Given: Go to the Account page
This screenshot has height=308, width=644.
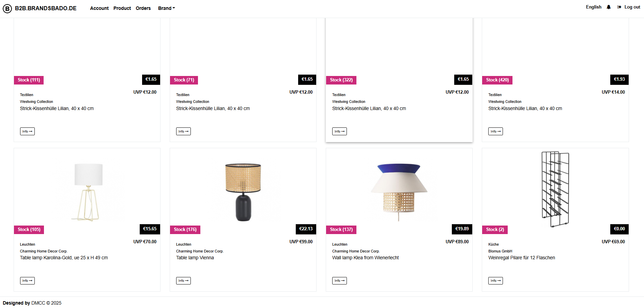Looking at the screenshot, I should (99, 8).
